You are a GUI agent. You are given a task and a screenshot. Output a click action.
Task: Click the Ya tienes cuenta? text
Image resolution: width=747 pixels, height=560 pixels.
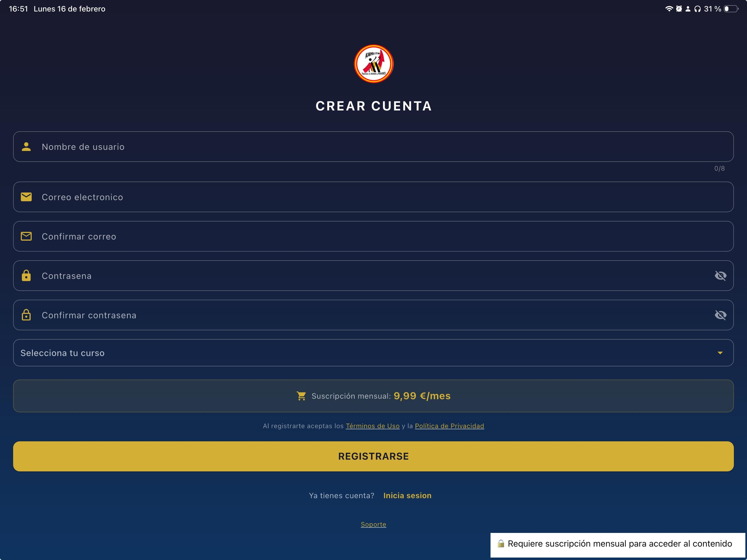(x=342, y=495)
